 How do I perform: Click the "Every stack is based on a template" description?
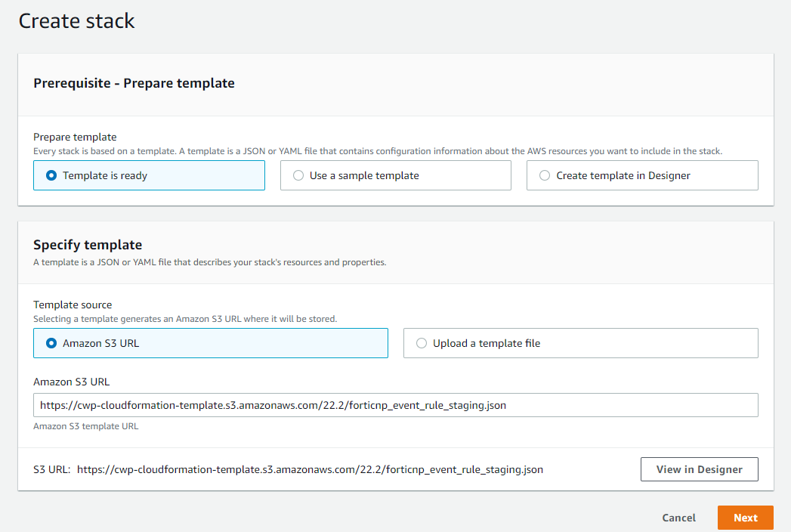(378, 151)
